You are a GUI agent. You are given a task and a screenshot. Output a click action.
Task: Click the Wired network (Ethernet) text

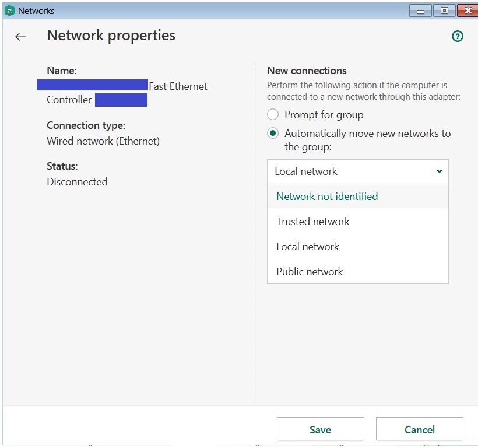click(103, 141)
